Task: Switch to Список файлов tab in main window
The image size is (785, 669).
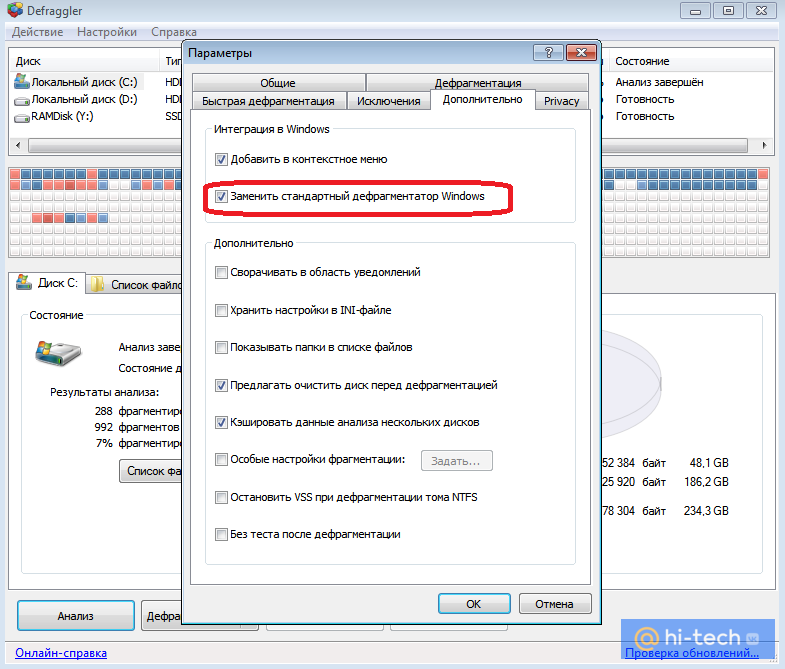Action: click(x=135, y=285)
